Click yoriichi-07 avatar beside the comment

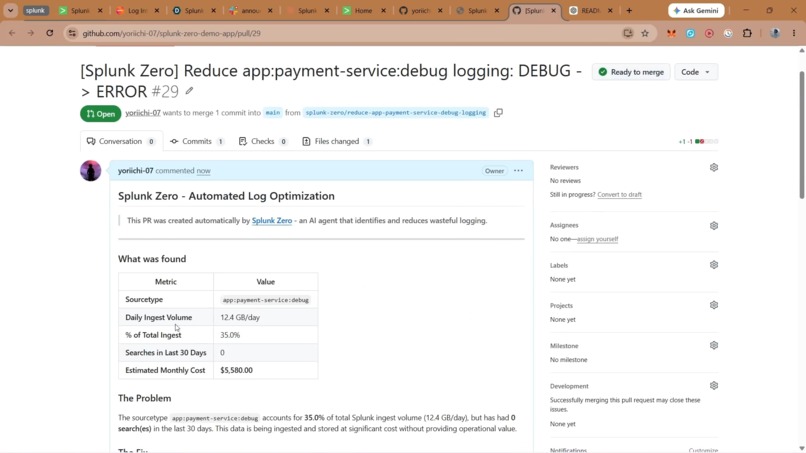point(90,171)
